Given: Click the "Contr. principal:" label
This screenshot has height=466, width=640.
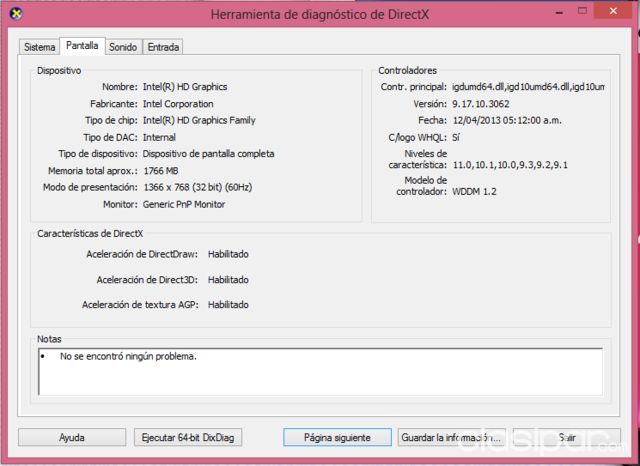Looking at the screenshot, I should tap(414, 87).
